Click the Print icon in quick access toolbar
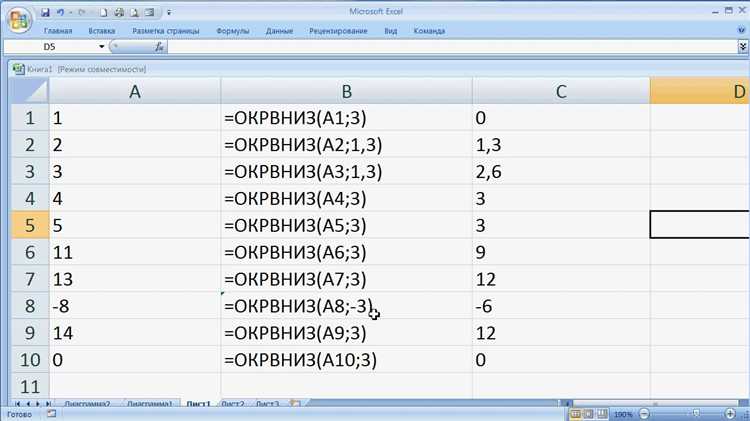This screenshot has width=750, height=421. 119,12
